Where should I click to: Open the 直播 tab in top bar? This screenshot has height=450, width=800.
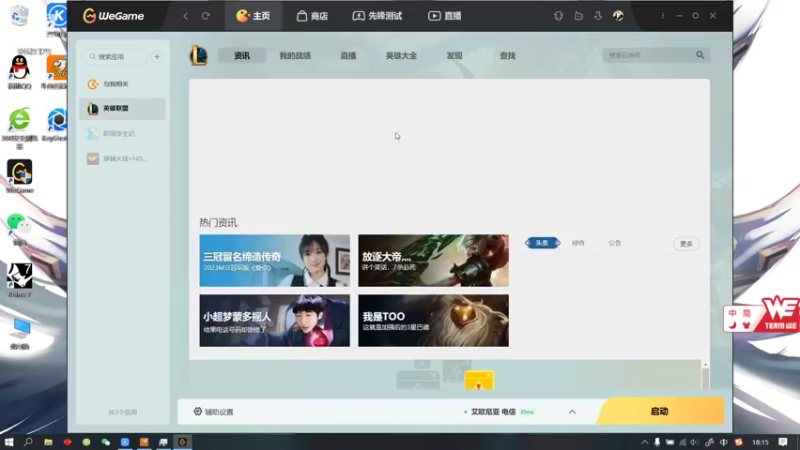(445, 16)
